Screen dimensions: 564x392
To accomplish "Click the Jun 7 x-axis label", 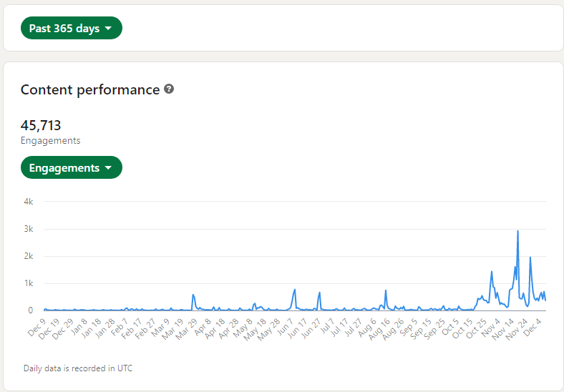I will (286, 326).
